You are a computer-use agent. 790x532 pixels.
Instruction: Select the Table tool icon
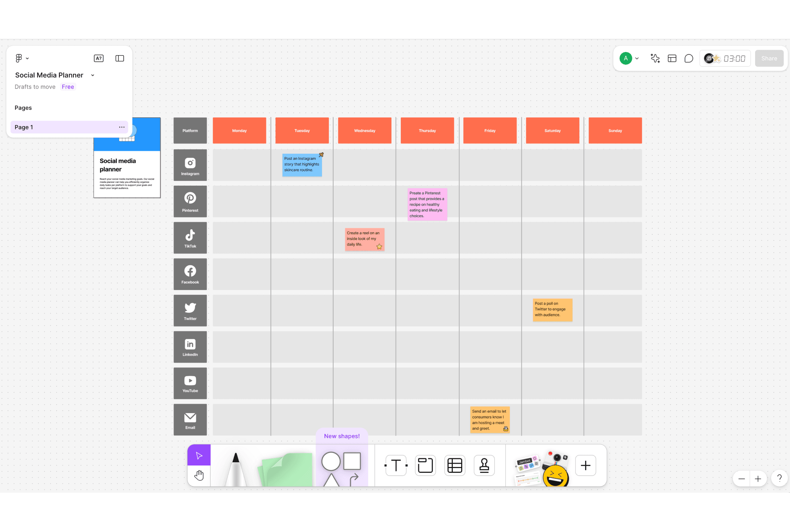[455, 465]
